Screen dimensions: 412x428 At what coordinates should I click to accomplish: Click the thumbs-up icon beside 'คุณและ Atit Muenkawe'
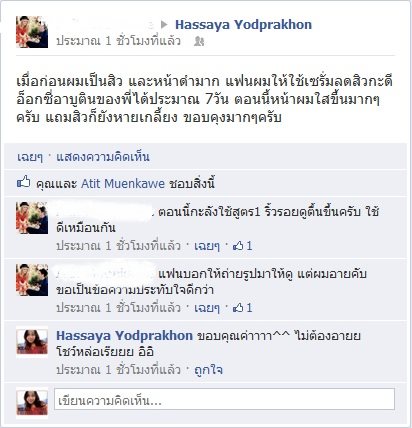(x=23, y=182)
